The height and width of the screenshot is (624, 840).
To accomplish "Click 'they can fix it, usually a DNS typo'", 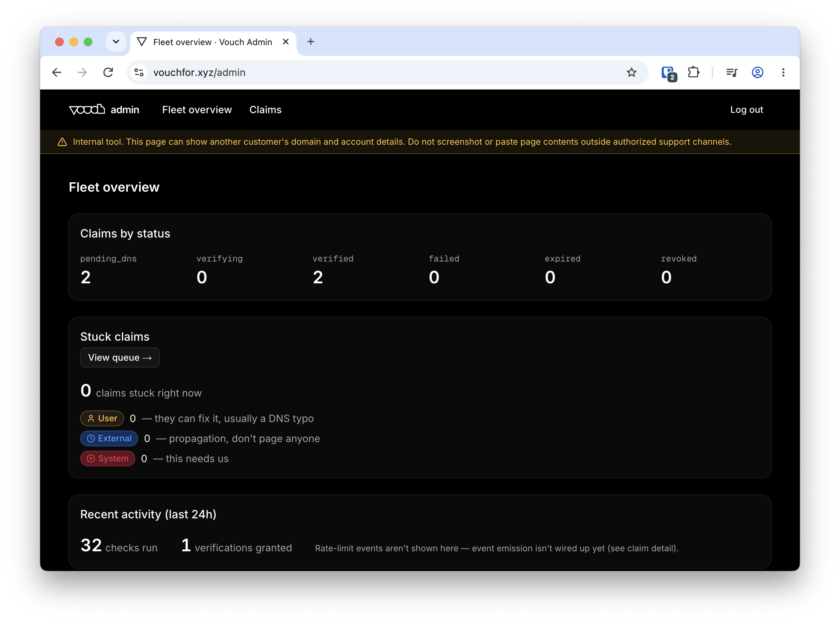I will 234,418.
